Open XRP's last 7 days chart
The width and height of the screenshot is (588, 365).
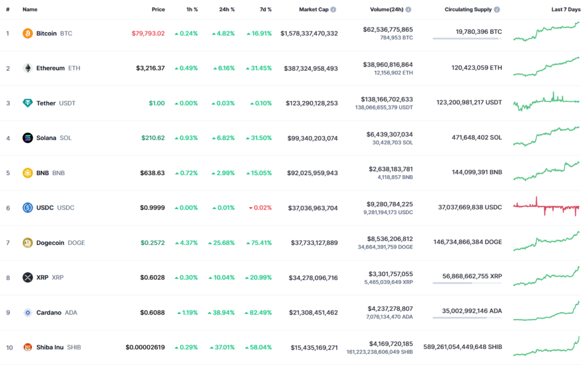tap(547, 276)
